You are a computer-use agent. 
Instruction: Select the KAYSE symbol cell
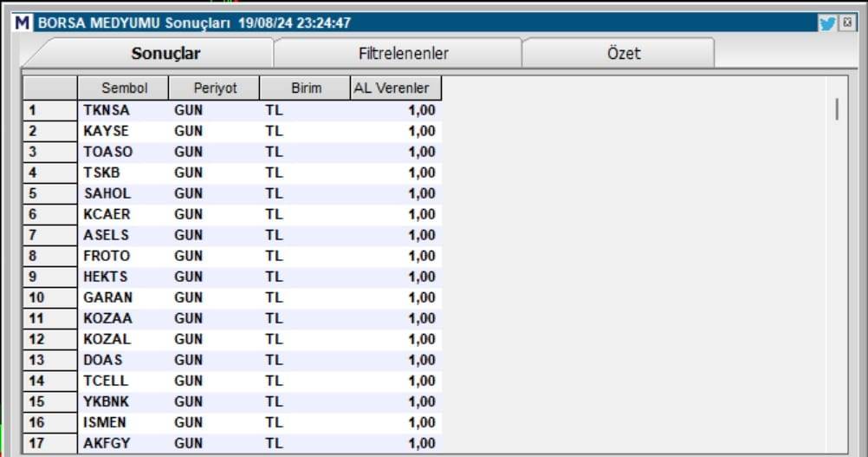tap(124, 131)
